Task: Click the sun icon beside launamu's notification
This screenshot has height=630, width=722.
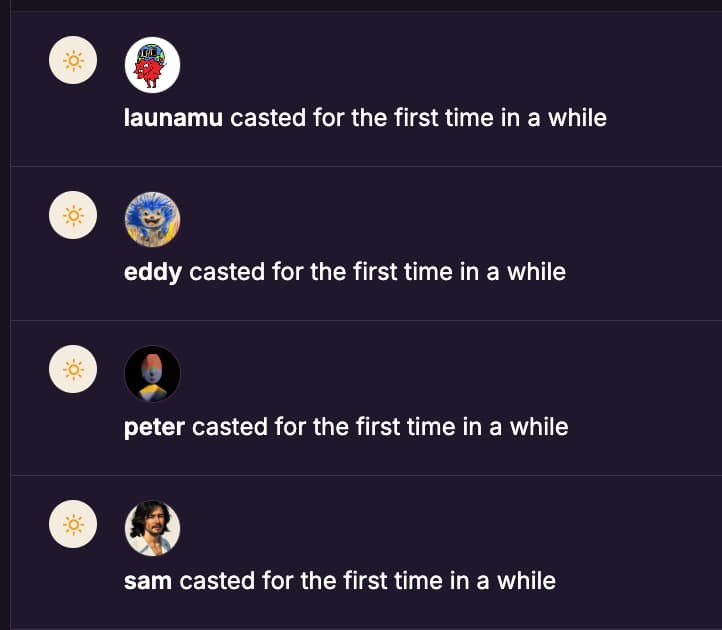Action: (73, 62)
